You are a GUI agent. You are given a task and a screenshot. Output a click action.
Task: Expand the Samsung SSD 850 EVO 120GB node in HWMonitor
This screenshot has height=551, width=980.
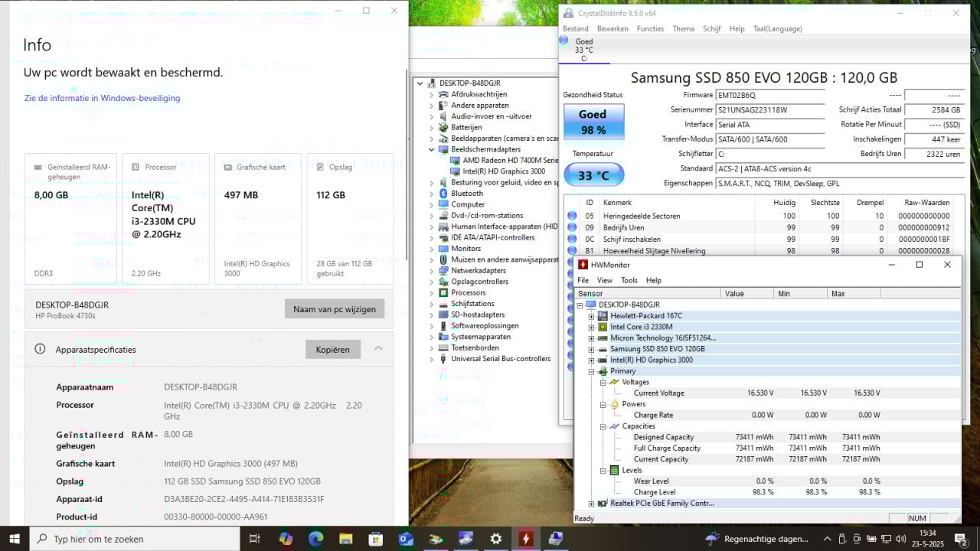pos(591,349)
